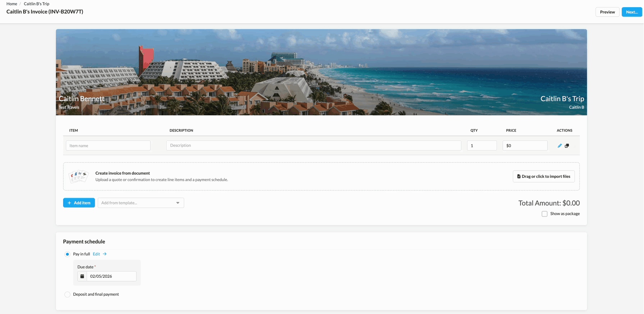Choose Deposit and final payment option
Image resolution: width=644 pixels, height=314 pixels.
[67, 295]
